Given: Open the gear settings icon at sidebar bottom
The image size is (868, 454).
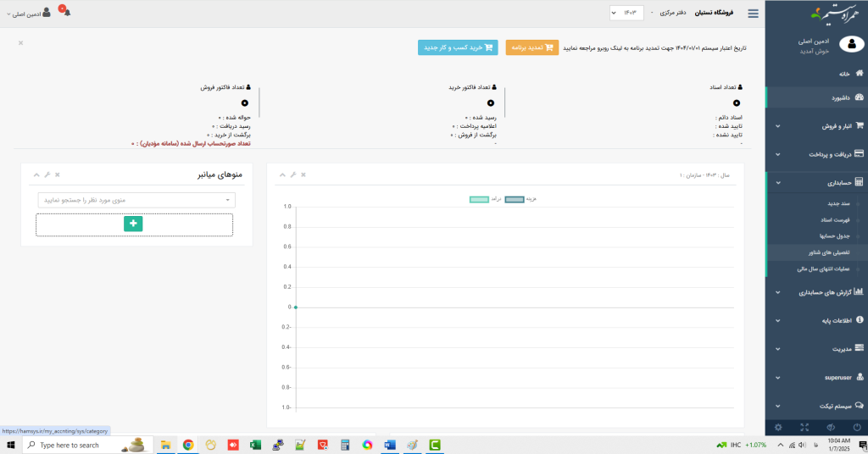Looking at the screenshot, I should 778,428.
